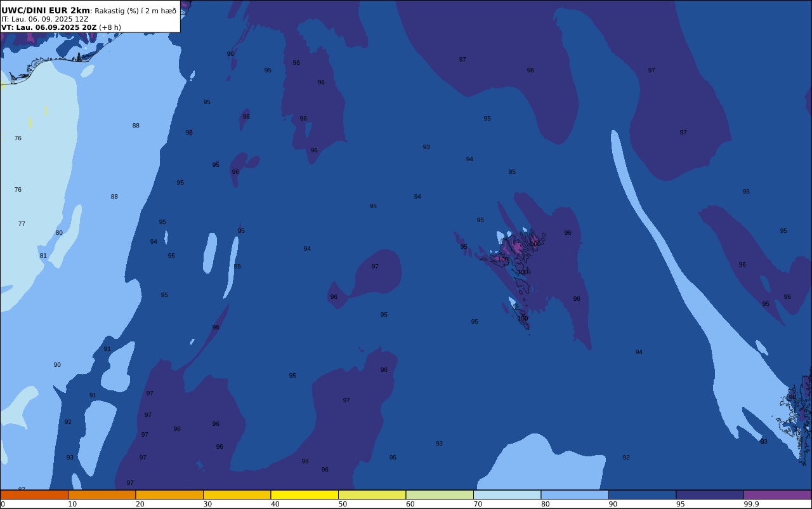Click the "VT: Lau. 06.09.2025 20Z" valid time line

49,27
